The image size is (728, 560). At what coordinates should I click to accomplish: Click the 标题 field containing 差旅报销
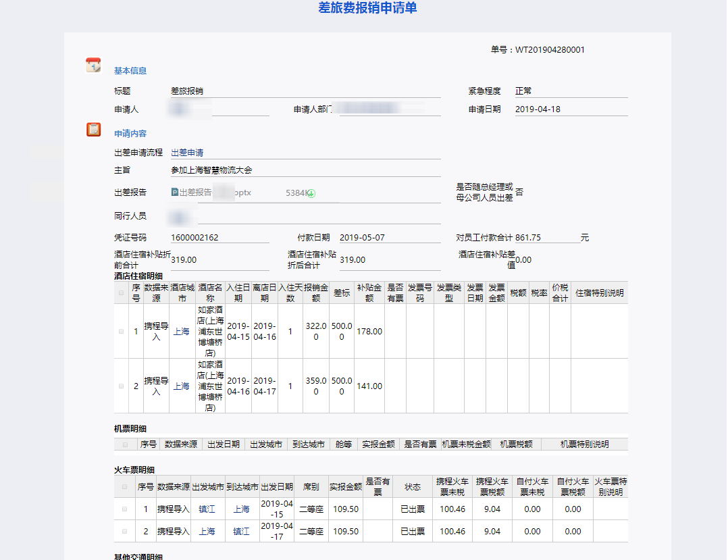click(x=305, y=91)
